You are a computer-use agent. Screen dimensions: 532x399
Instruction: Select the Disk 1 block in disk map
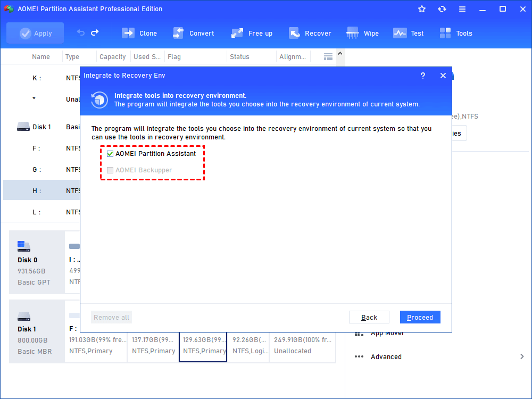point(37,331)
